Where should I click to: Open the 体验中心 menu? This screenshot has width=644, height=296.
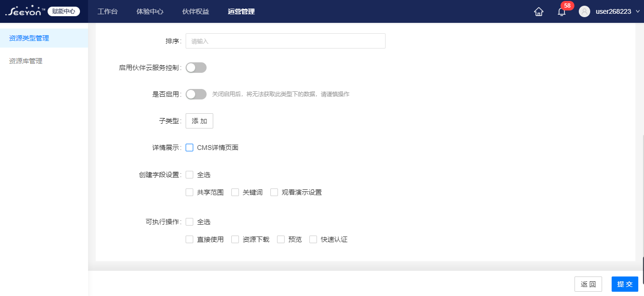(x=150, y=11)
